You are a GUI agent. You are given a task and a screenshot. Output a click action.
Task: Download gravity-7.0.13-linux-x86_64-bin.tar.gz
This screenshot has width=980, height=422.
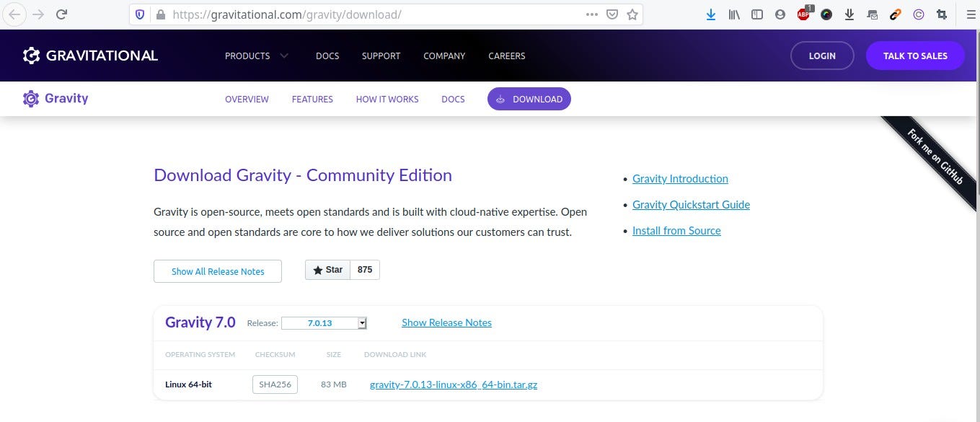454,384
